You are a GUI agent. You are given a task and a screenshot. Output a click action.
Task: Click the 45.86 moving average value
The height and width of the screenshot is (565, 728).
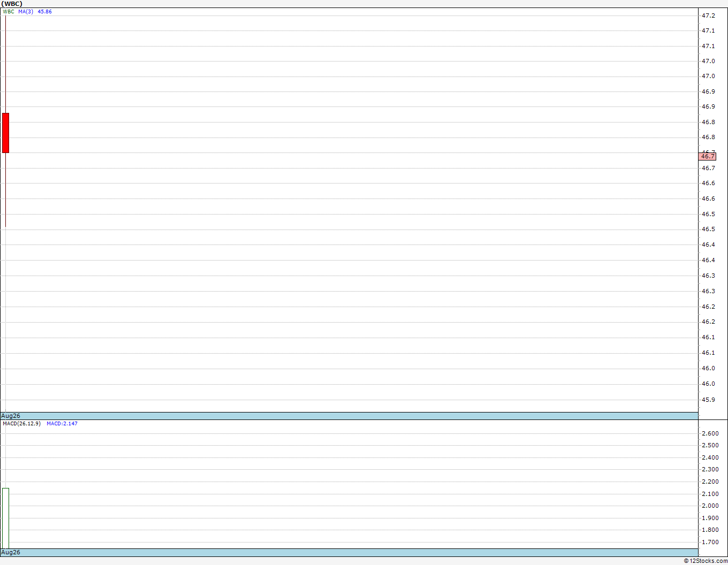pyautogui.click(x=44, y=11)
